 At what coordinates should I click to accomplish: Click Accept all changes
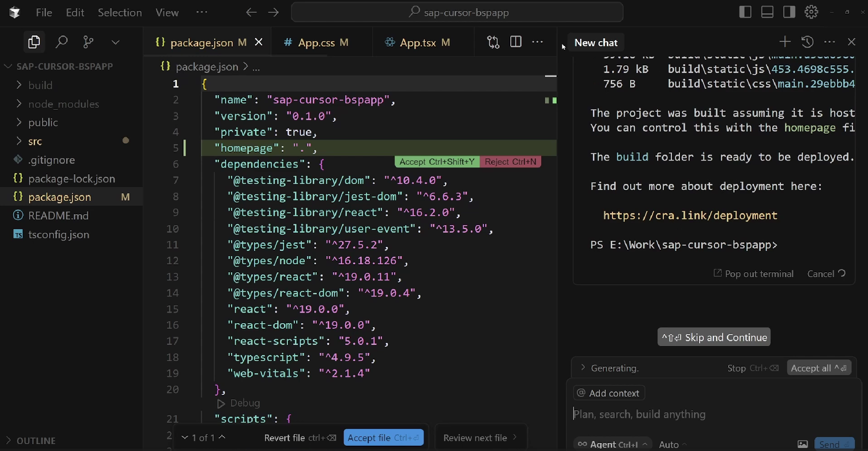pos(819,368)
